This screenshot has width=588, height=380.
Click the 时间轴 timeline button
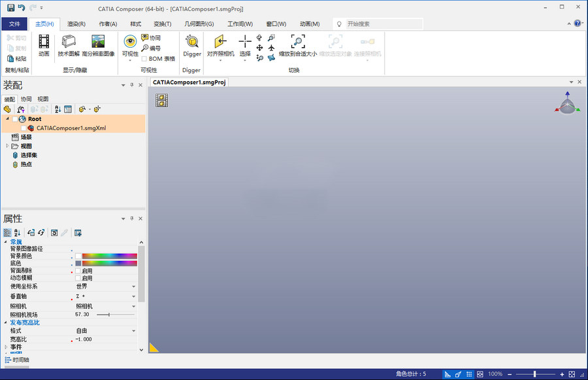[x=17, y=360]
